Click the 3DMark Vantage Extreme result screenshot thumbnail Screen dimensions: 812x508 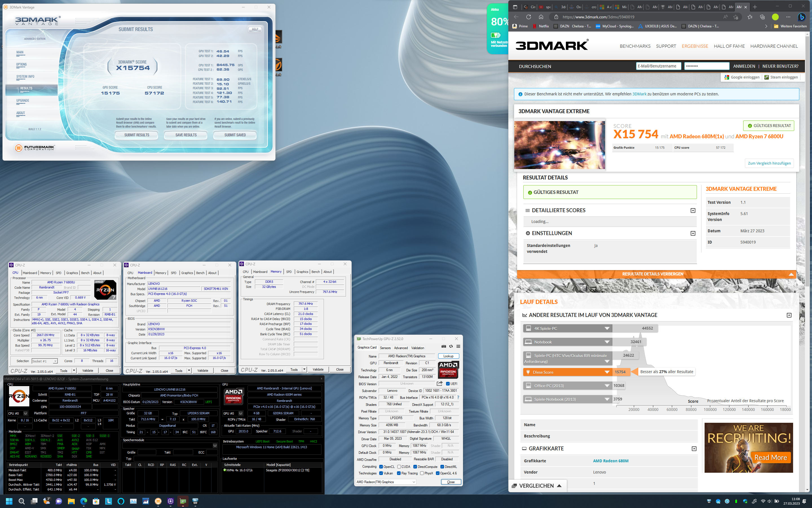tap(559, 145)
